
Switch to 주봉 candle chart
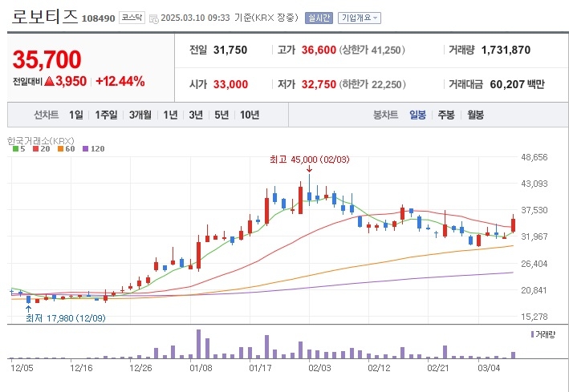point(446,115)
